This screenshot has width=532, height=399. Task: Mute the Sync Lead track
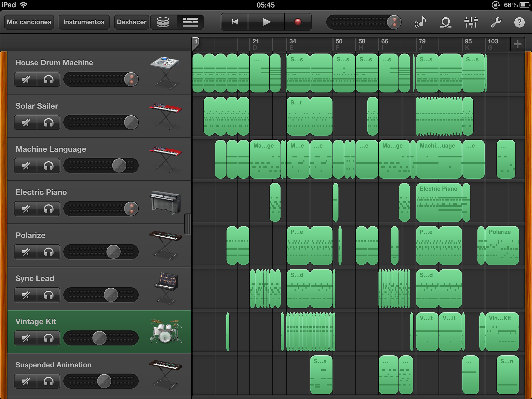(x=26, y=295)
